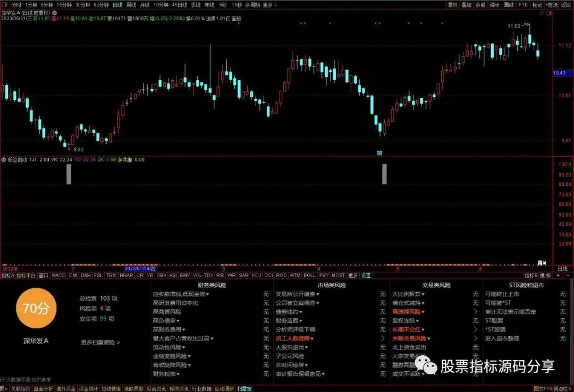The image size is (574, 392).
Task: Click the 标记 toolbar button
Action: pos(537,5)
